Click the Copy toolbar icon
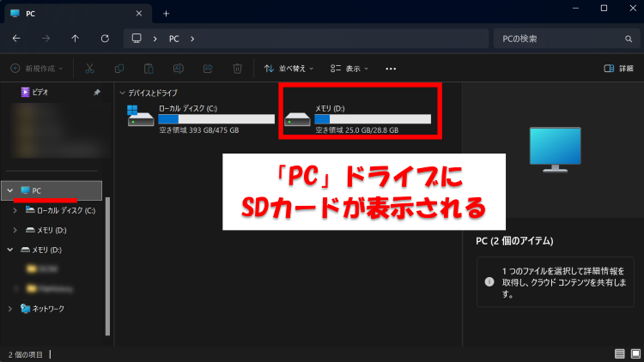Image resolution: width=644 pixels, height=362 pixels. click(119, 69)
